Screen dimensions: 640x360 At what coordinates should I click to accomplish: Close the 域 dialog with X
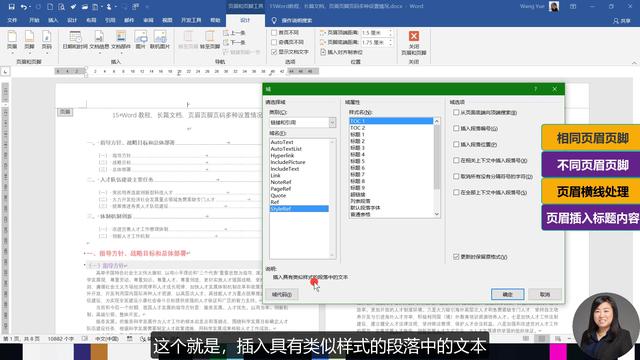point(554,89)
